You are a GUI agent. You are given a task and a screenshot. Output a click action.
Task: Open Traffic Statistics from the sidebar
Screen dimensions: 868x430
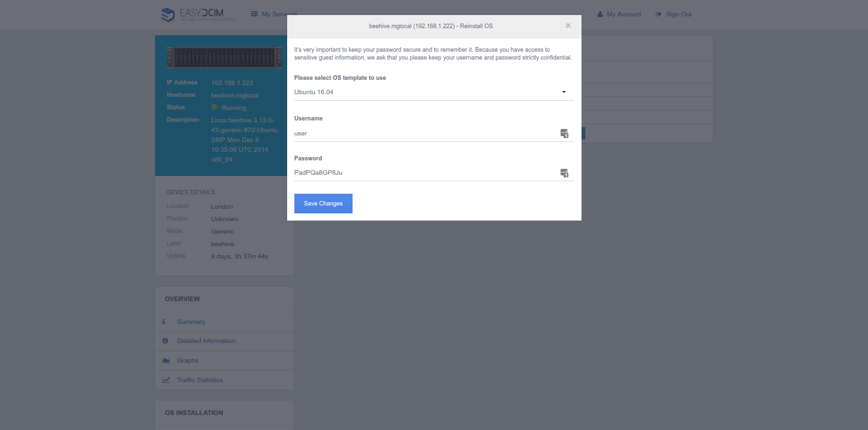(x=200, y=380)
